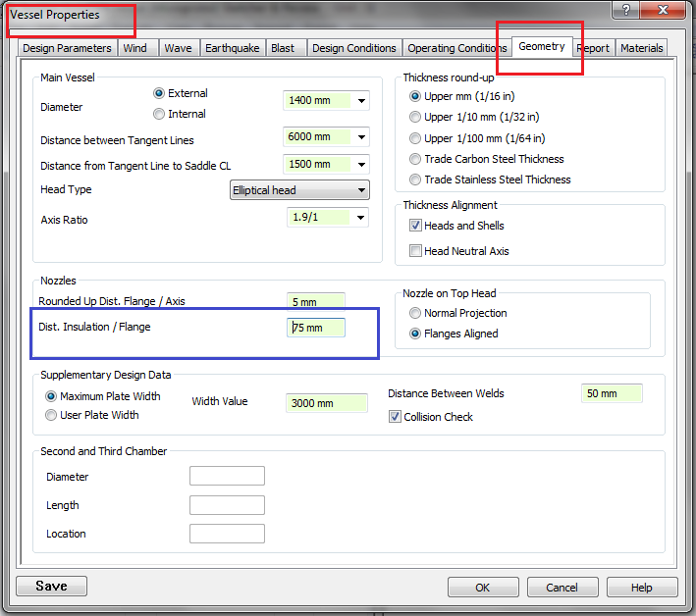Open the Wave tab
This screenshot has height=616, width=696.
(x=178, y=48)
